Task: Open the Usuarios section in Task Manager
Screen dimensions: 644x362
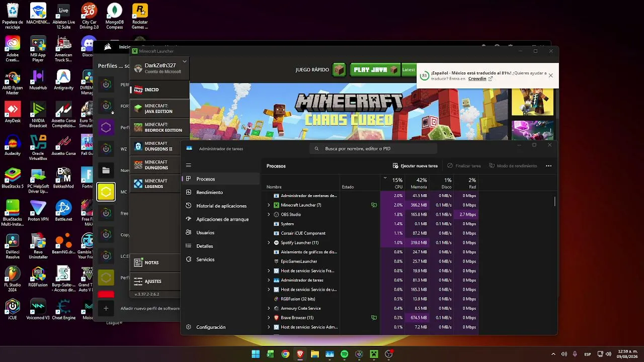Action: [205, 233]
